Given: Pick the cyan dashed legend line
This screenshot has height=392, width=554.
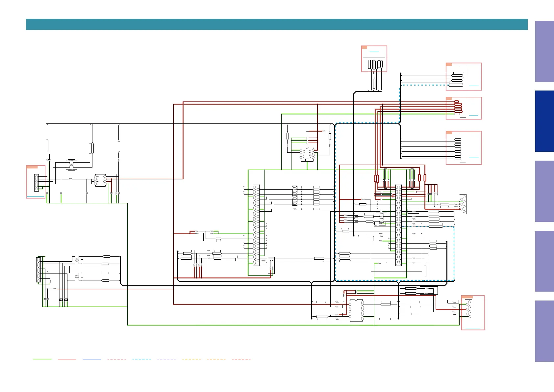Looking at the screenshot, I should click(142, 359).
